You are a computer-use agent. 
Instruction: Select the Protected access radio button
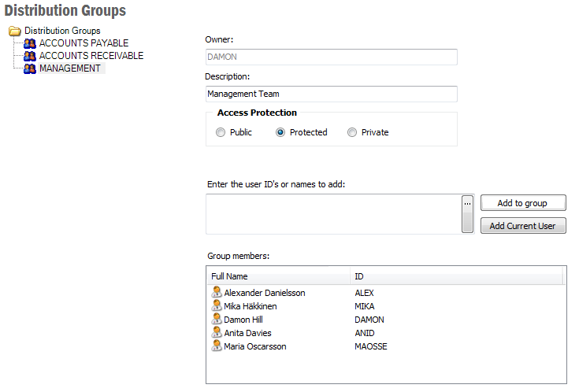point(280,132)
